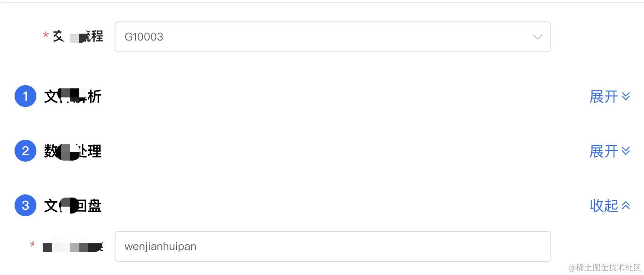
Task: Expand step 1 using its 展开 link
Action: (x=604, y=97)
